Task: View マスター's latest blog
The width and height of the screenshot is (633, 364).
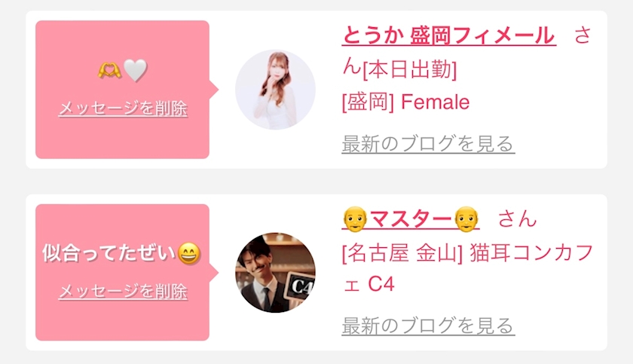Action: point(428,326)
